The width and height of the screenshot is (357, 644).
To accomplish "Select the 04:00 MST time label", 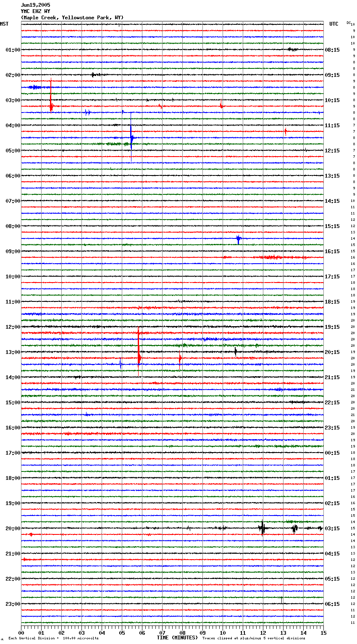I will [13, 126].
